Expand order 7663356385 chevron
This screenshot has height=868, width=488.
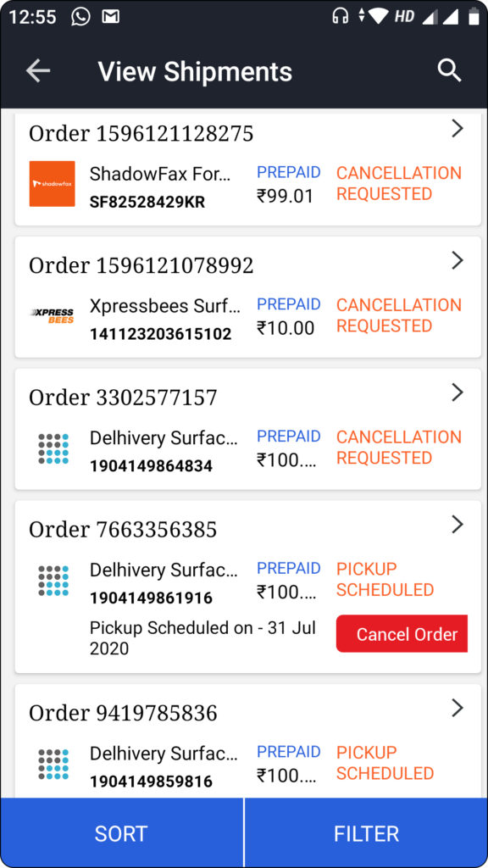tap(457, 524)
